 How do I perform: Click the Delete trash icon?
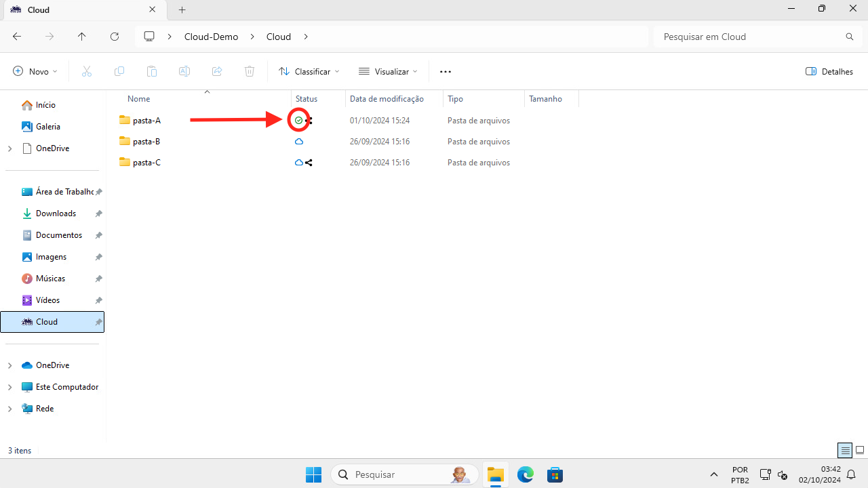click(250, 71)
